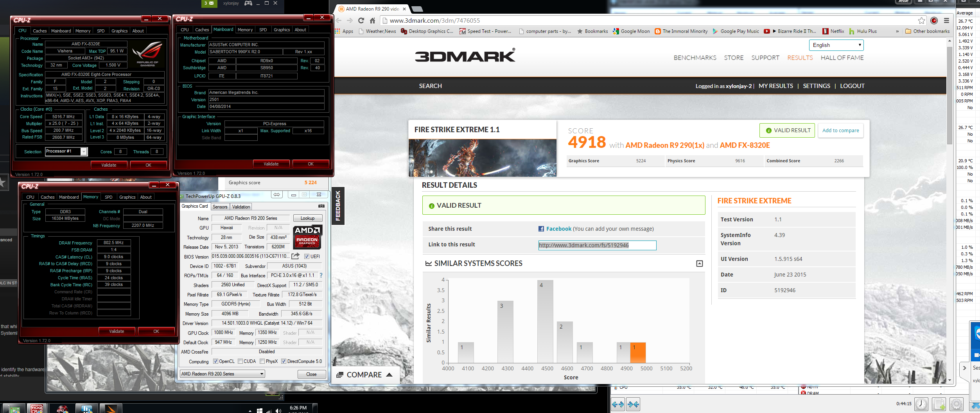Open the Netflix bookmark
Screen dimensions: 980x413
tap(833, 31)
